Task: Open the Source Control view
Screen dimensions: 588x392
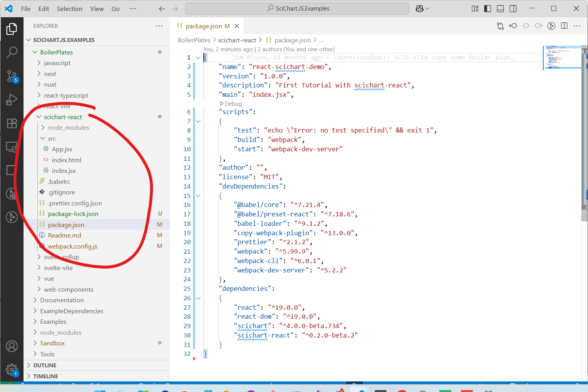Action: click(x=12, y=76)
